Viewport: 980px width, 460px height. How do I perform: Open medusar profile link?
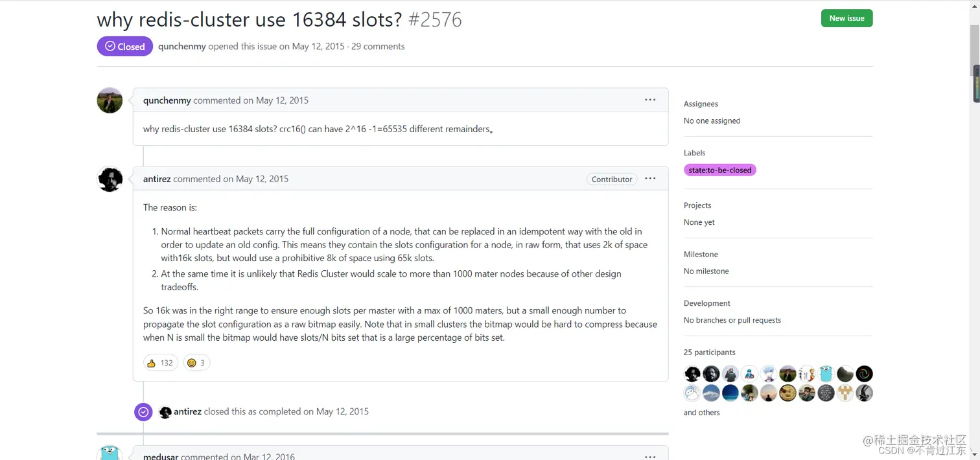(x=161, y=456)
